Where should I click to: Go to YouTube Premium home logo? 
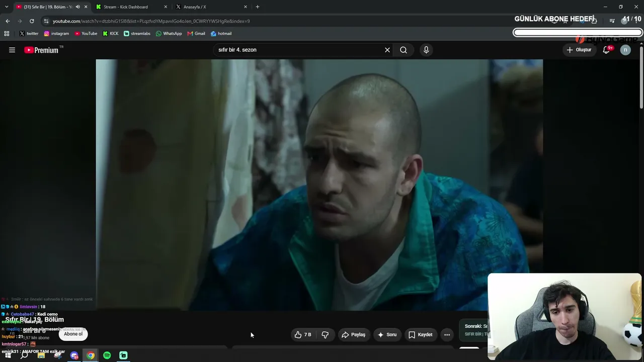point(41,50)
